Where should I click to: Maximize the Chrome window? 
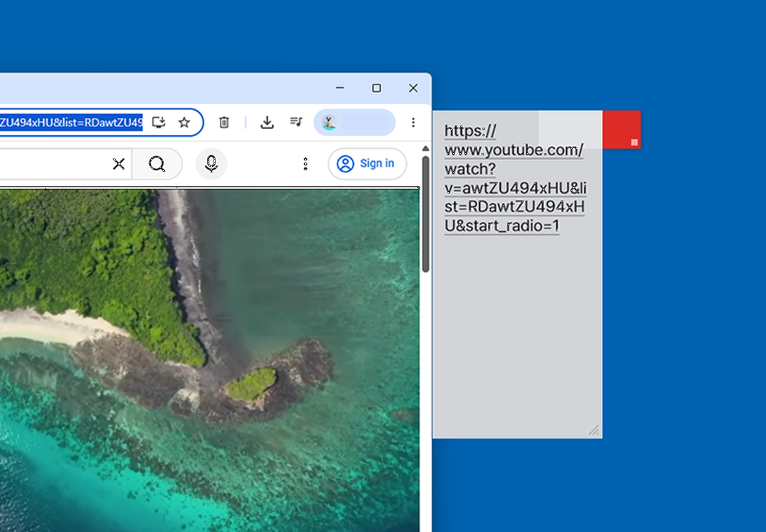376,88
